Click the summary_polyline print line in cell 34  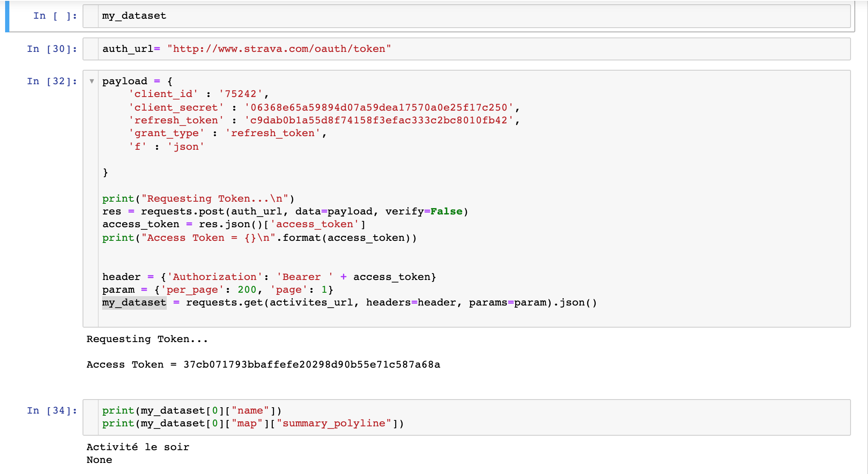pos(253,423)
